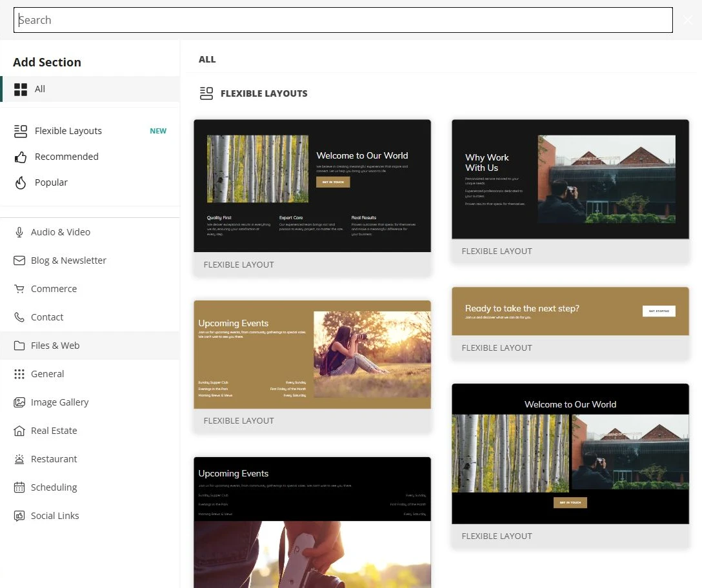Click label under gold Upcoming Events card
The width and height of the screenshot is (702, 588).
(239, 421)
